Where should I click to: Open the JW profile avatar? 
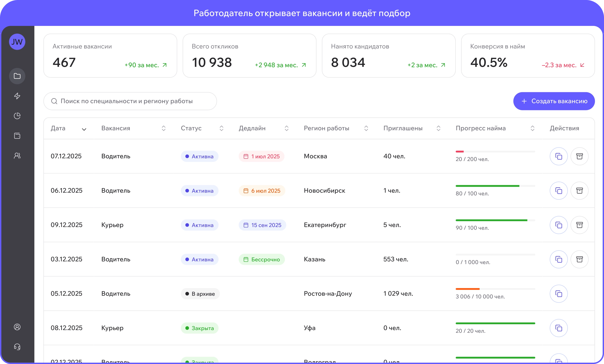coord(17,42)
